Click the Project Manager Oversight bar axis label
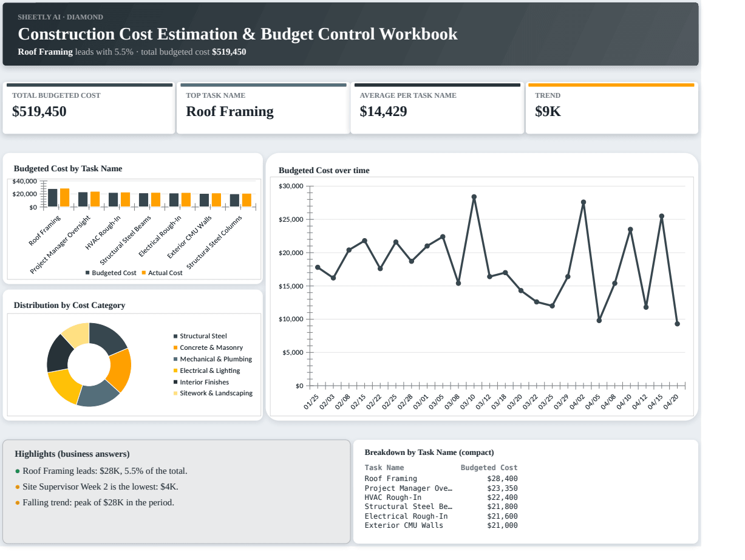Viewport: 745px width, 560px height. point(60,245)
